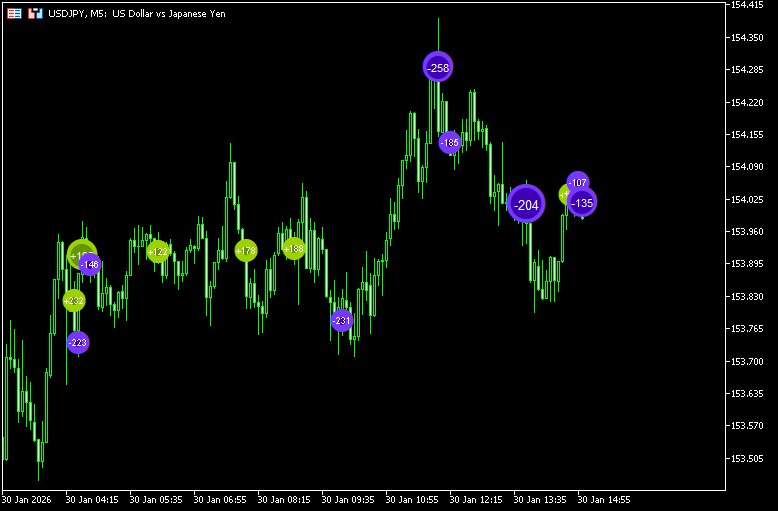Viewport: 778px width, 511px height.
Task: Click the green +178 bubble marker
Action: point(246,250)
